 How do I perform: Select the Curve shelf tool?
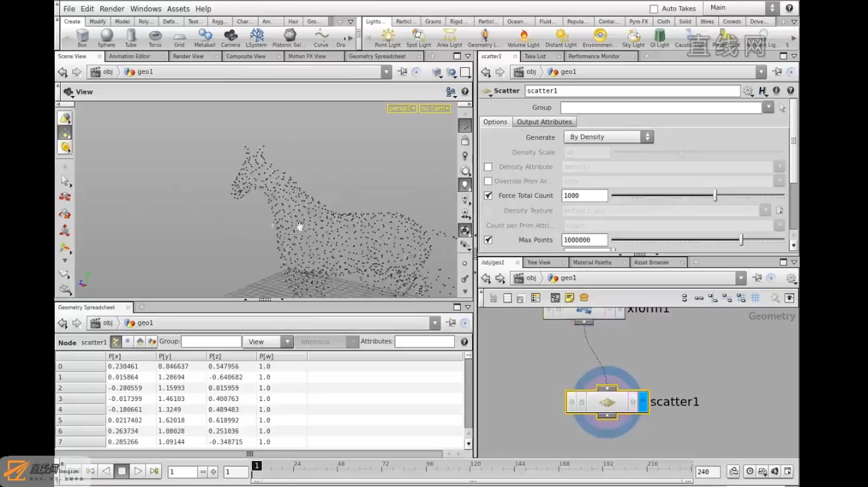pos(321,38)
